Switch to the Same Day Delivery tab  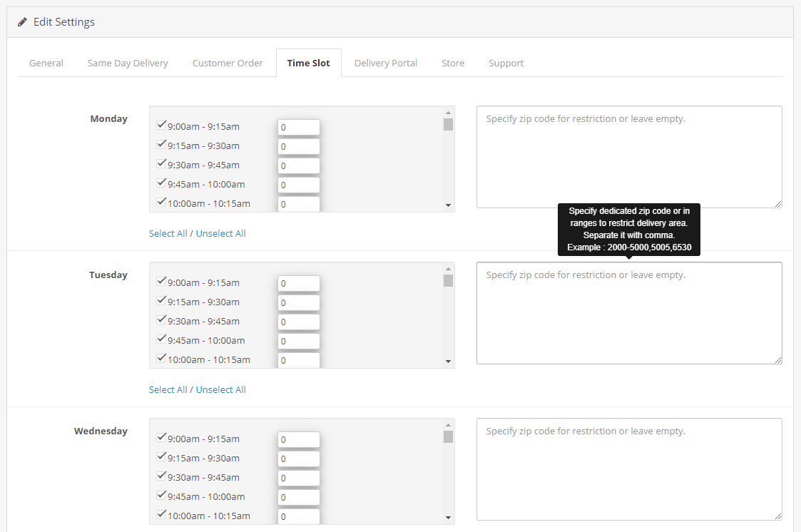pyautogui.click(x=128, y=63)
